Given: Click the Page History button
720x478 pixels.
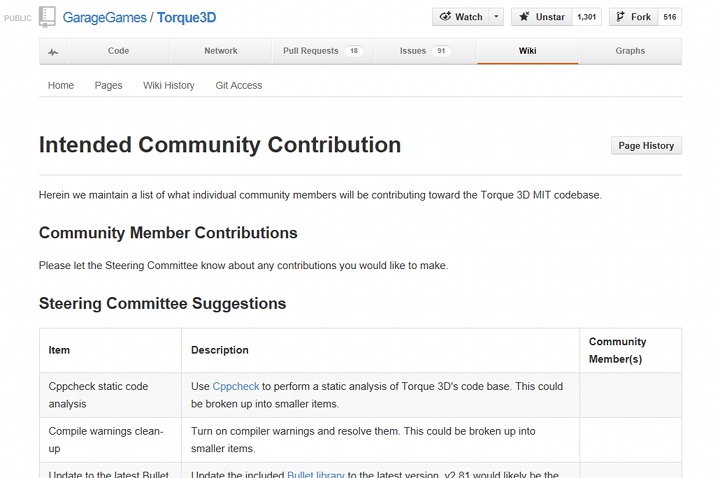Looking at the screenshot, I should point(646,146).
